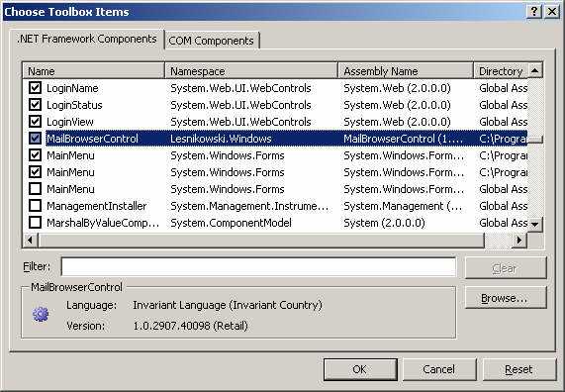This screenshot has height=392, width=565.
Task: Click the vertical scrollbar up arrow
Action: click(535, 70)
